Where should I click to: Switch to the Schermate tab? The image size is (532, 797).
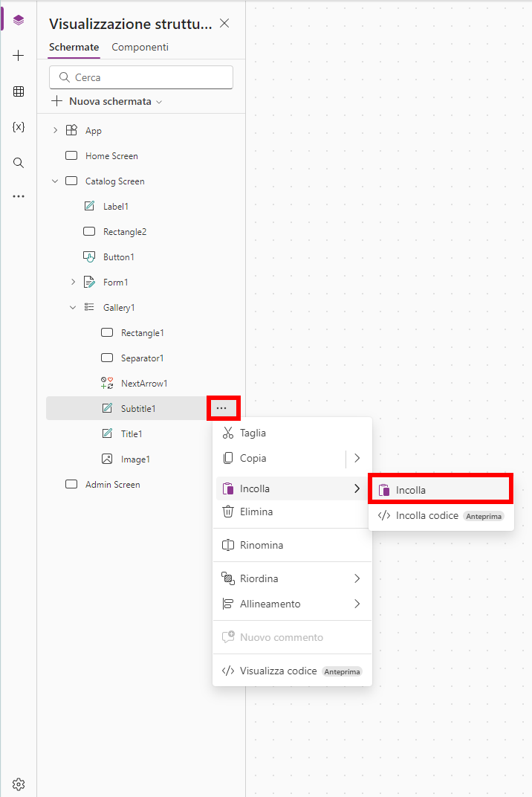tap(74, 48)
